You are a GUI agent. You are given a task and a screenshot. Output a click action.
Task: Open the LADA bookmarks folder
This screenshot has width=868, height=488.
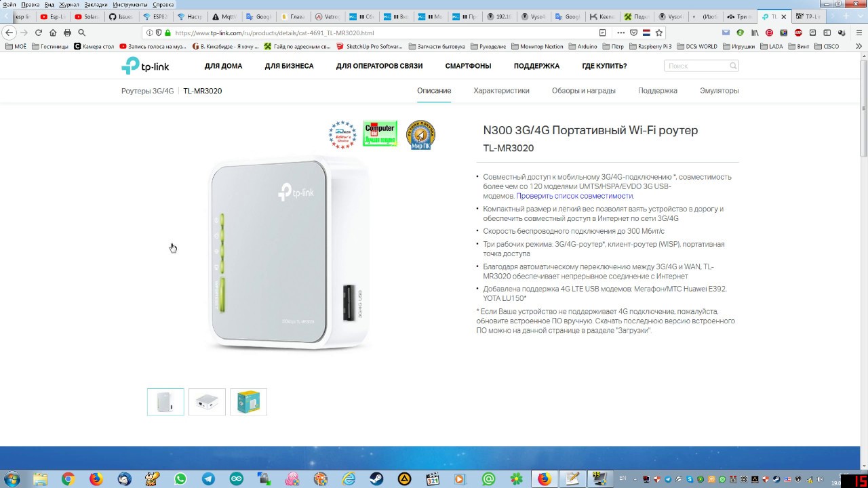pos(770,46)
